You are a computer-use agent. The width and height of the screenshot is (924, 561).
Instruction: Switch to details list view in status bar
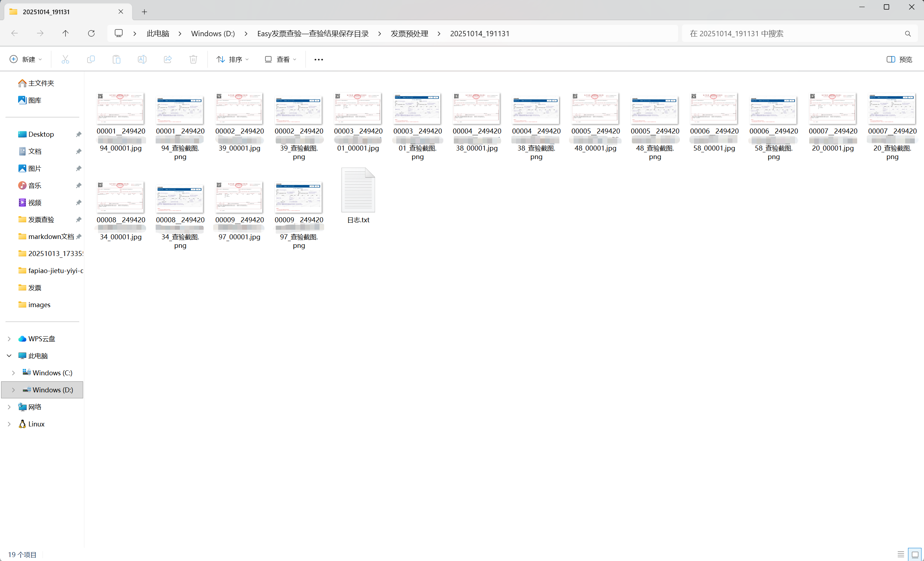pos(901,554)
